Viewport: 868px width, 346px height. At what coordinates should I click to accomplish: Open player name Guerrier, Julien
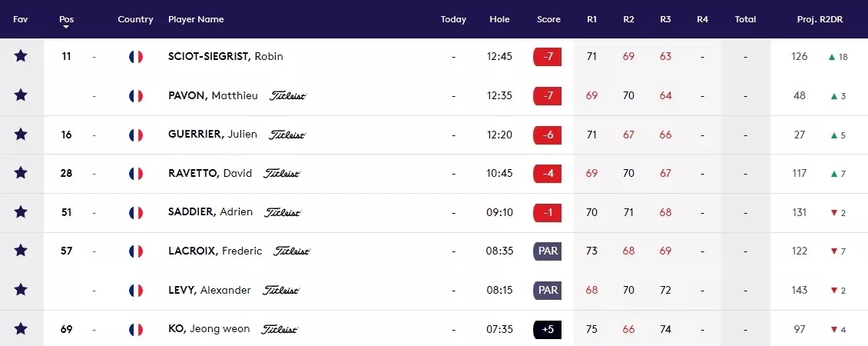[x=213, y=135]
